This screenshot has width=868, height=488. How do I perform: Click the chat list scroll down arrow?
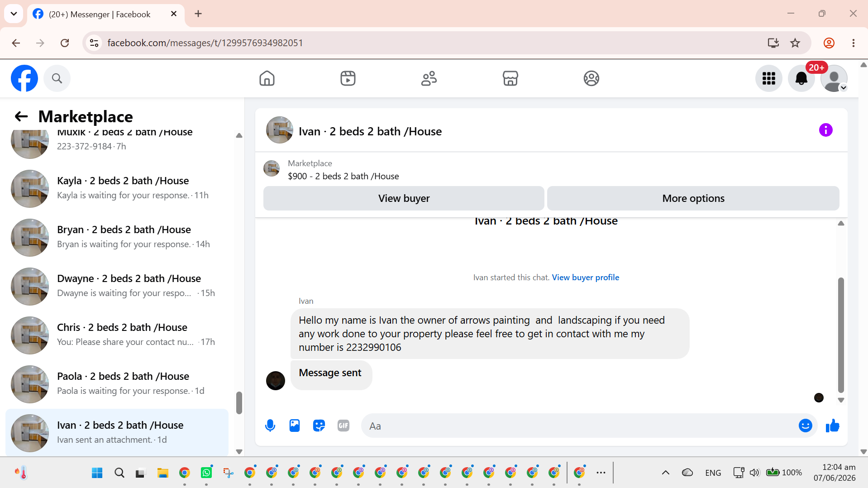(x=239, y=452)
